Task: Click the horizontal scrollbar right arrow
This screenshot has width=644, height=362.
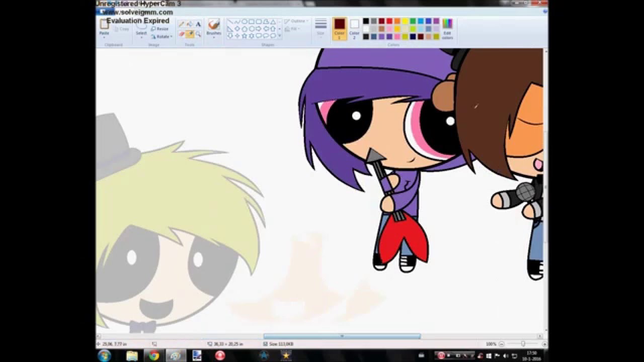Action: [539, 336]
